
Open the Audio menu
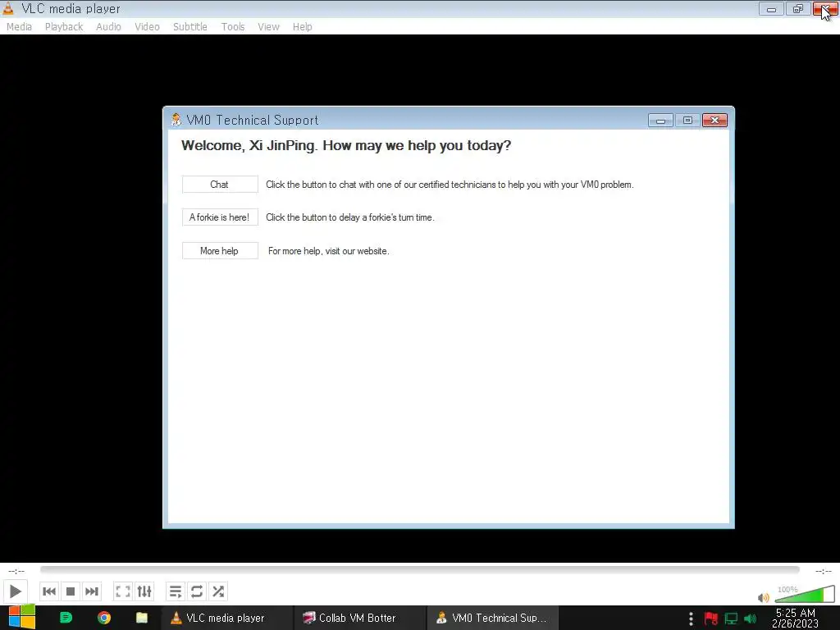(x=108, y=27)
